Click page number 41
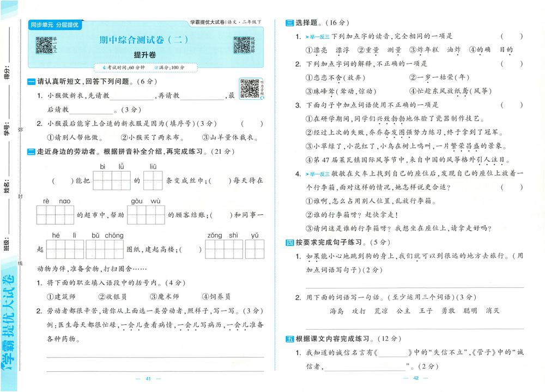This screenshot has width=545, height=392. pyautogui.click(x=148, y=379)
